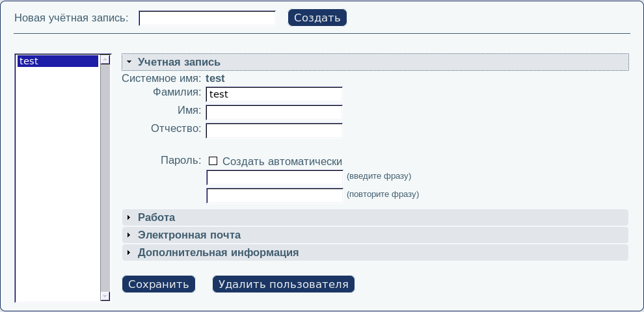Click the Имя text field
This screenshot has width=644, height=312.
click(x=274, y=113)
